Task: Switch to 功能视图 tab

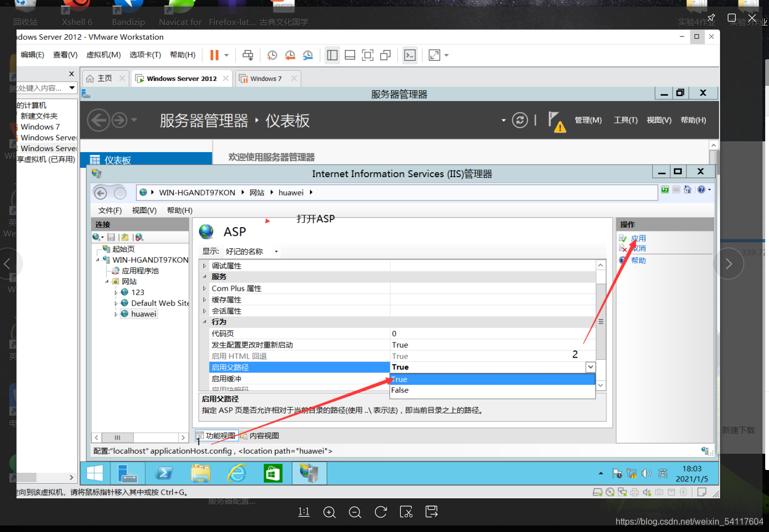Action: (x=216, y=436)
